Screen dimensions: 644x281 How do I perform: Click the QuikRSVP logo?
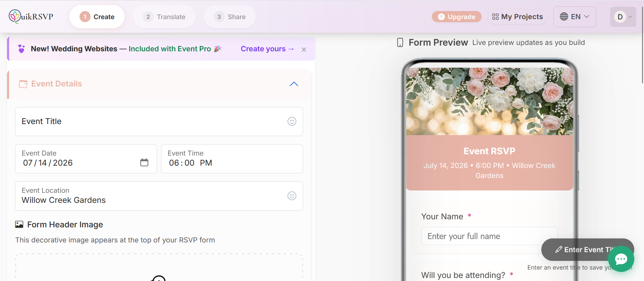(x=31, y=16)
